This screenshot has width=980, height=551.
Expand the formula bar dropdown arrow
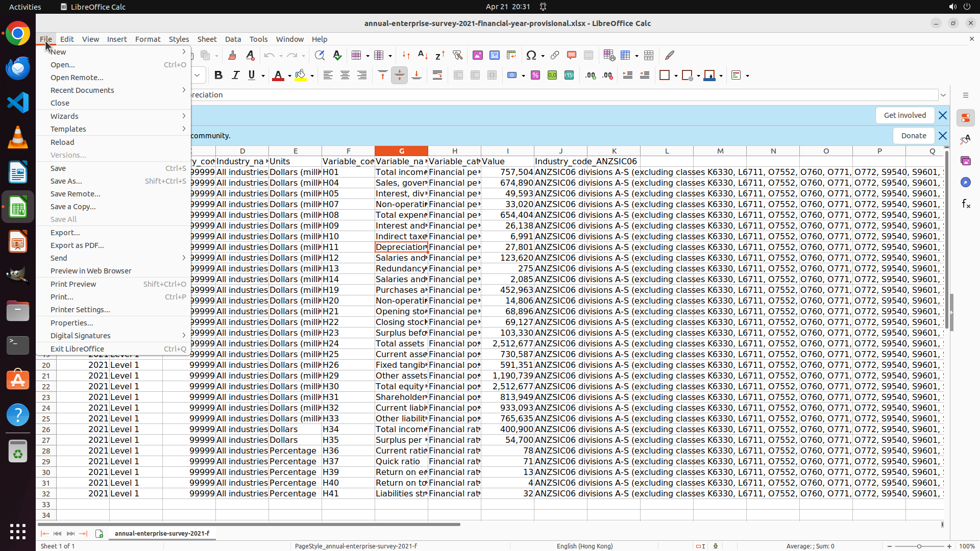[x=943, y=95]
